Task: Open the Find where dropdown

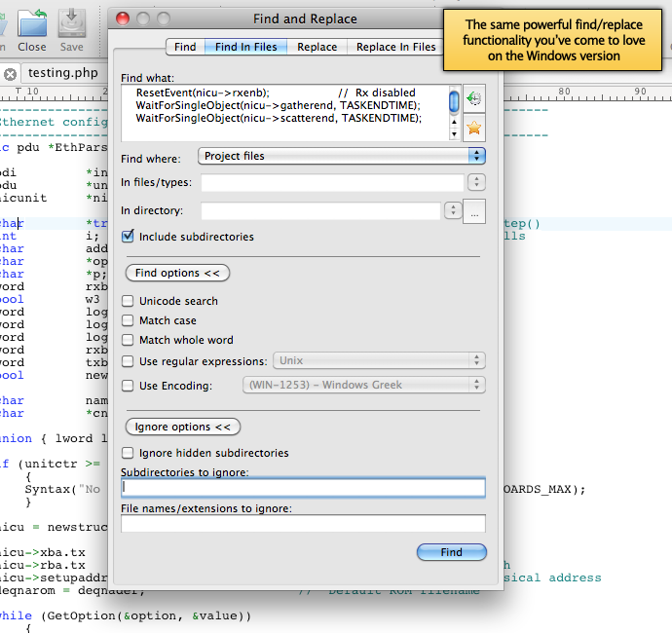Action: [341, 156]
